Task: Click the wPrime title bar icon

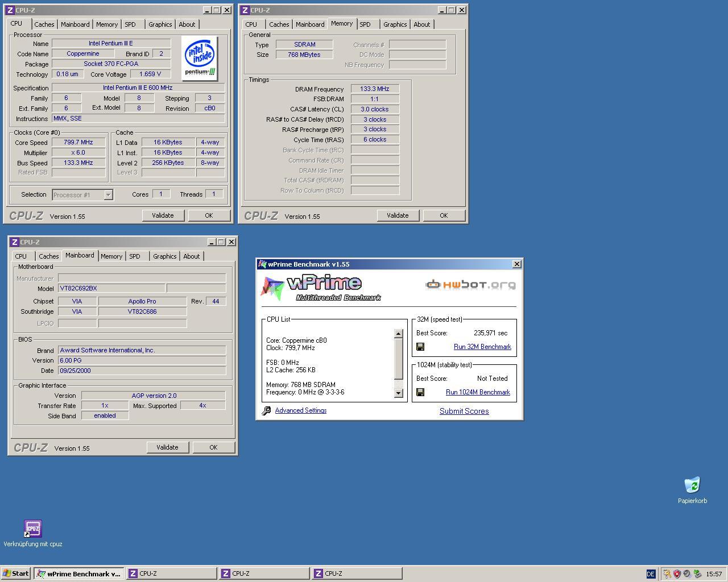Action: coord(262,264)
